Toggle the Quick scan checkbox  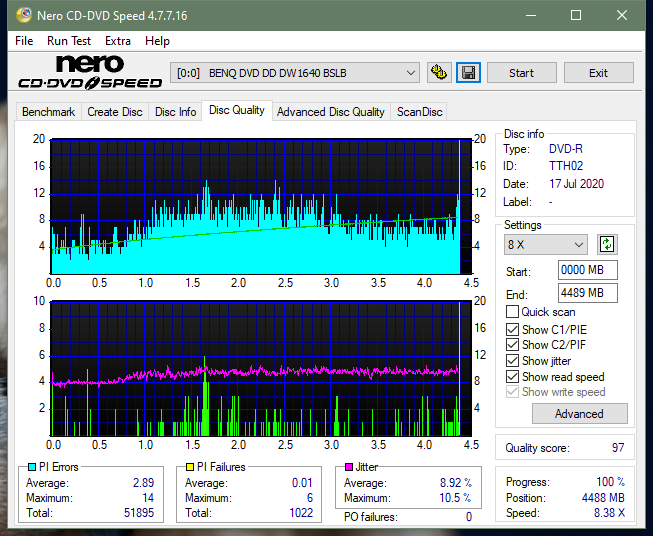tap(512, 312)
